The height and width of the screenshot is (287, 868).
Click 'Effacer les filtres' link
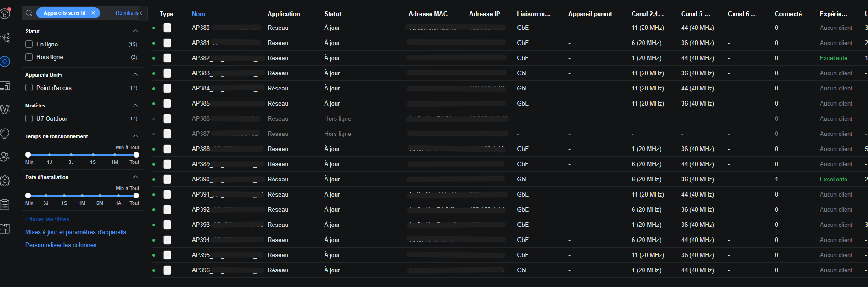47,219
